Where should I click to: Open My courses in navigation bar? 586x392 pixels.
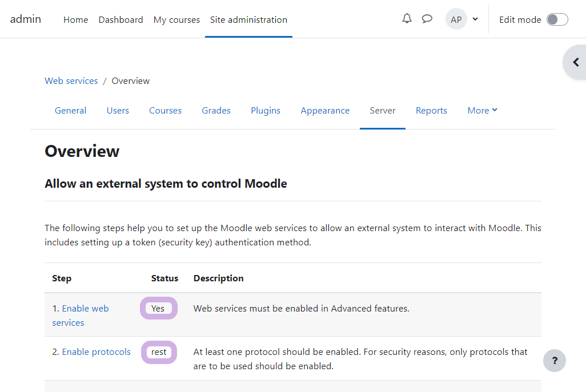click(x=176, y=19)
